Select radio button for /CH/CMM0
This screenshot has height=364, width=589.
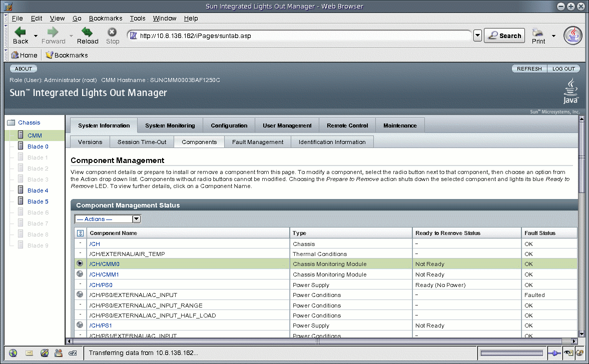[80, 263]
